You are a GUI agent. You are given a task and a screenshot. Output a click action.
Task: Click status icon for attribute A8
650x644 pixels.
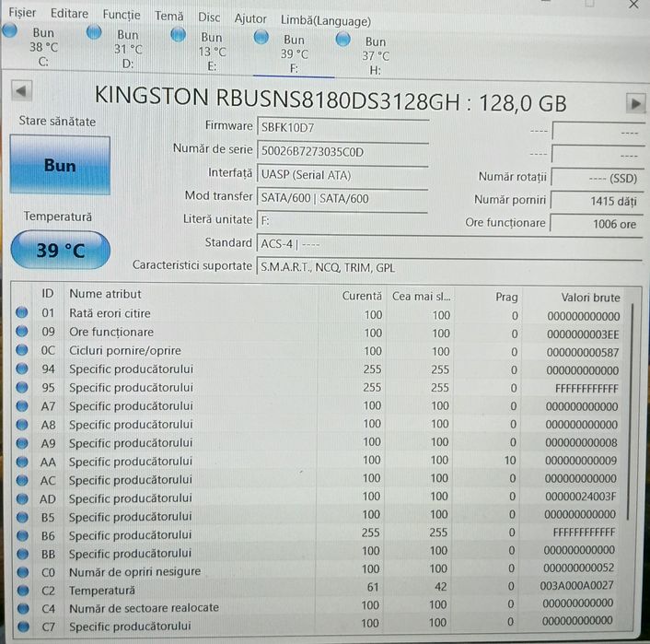(22, 425)
